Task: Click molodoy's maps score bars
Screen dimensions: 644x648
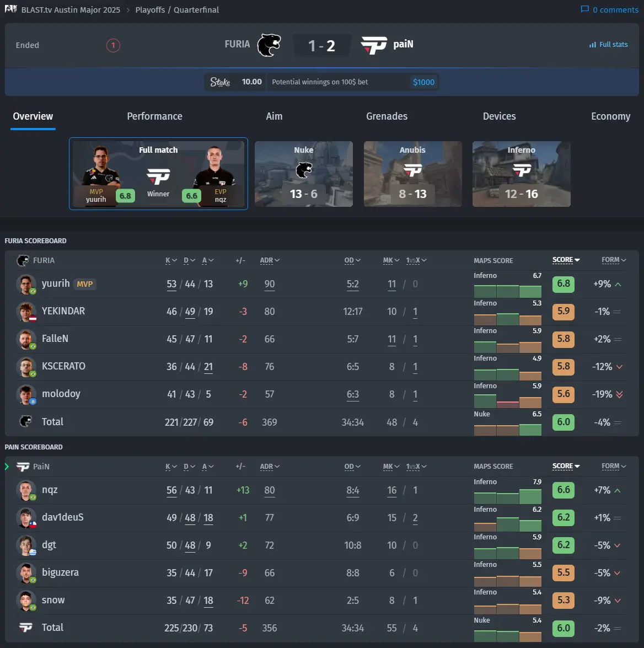Action: (x=508, y=401)
